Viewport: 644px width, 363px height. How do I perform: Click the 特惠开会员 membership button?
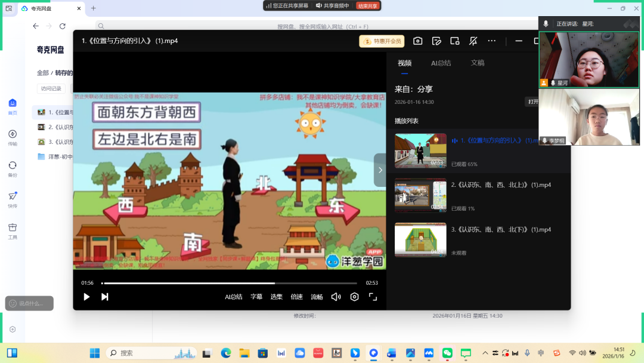point(382,41)
